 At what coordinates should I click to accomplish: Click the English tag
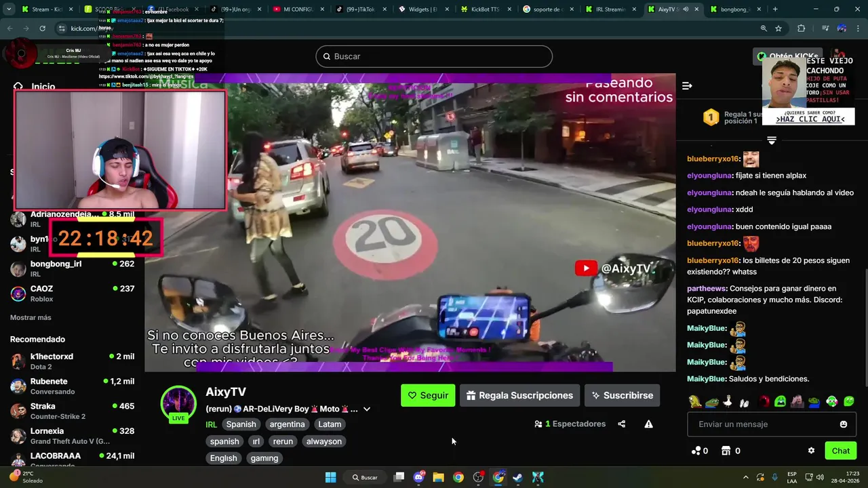click(223, 458)
